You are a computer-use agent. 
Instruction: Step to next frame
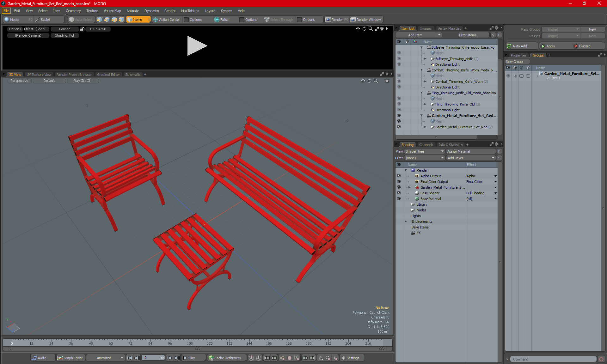(x=169, y=358)
